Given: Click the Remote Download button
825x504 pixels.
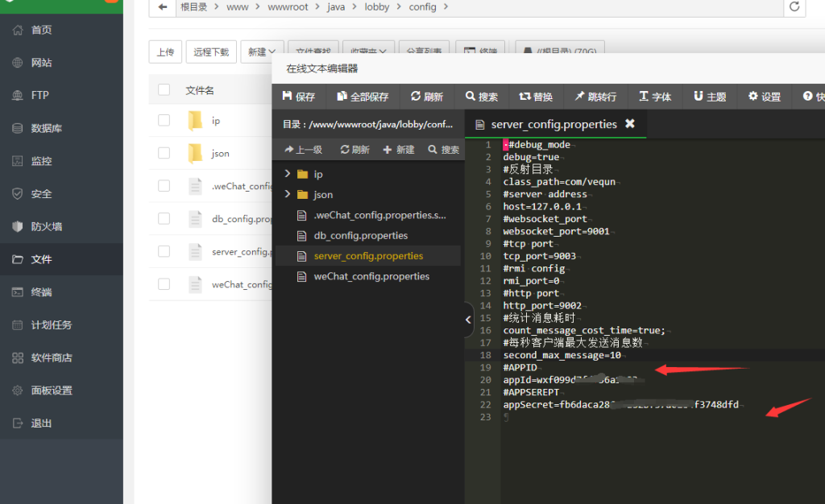Looking at the screenshot, I should point(211,52).
